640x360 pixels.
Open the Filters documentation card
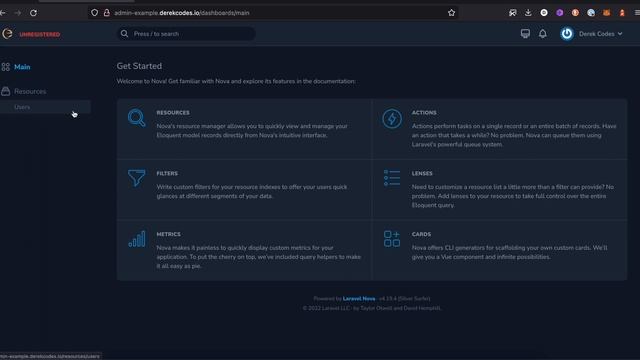point(244,189)
